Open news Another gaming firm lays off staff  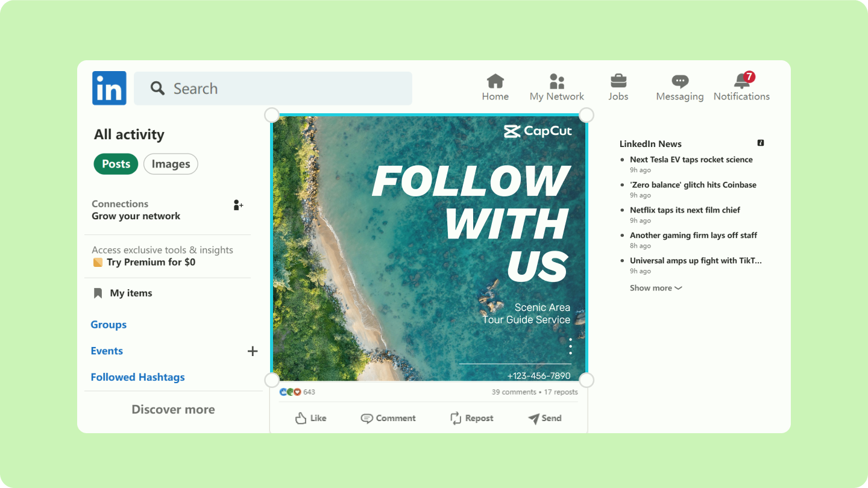point(693,236)
